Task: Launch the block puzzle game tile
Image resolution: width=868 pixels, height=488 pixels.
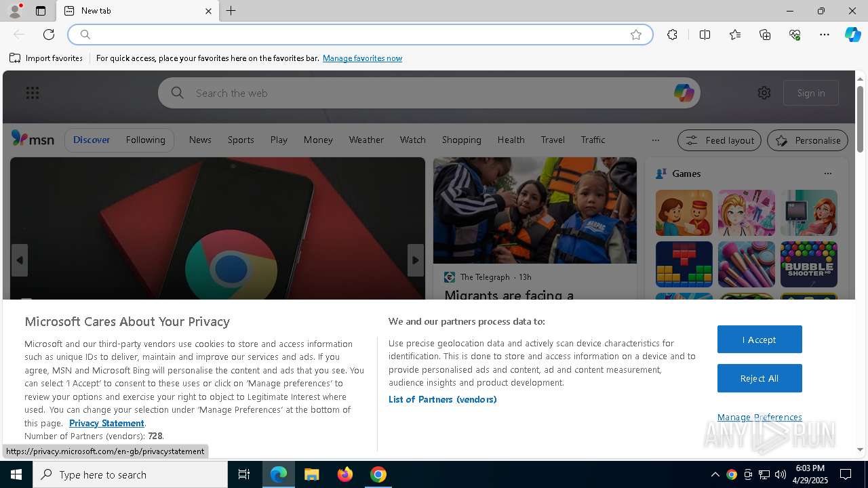Action: click(684, 264)
